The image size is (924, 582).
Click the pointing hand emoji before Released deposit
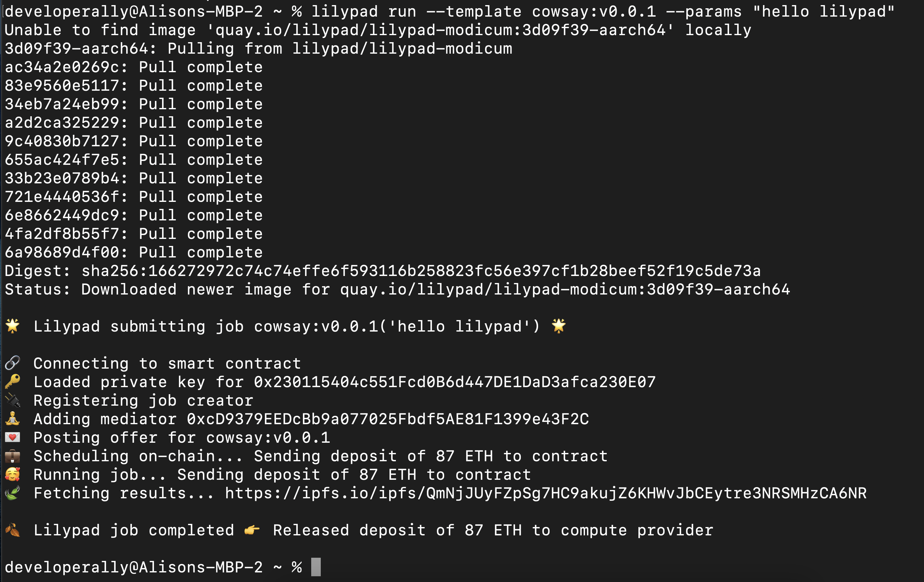point(252,530)
